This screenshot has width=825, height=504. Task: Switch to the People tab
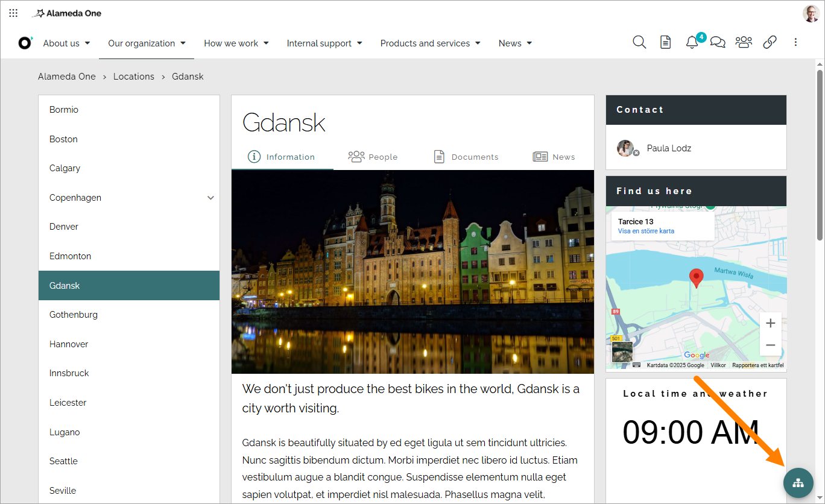tap(373, 157)
